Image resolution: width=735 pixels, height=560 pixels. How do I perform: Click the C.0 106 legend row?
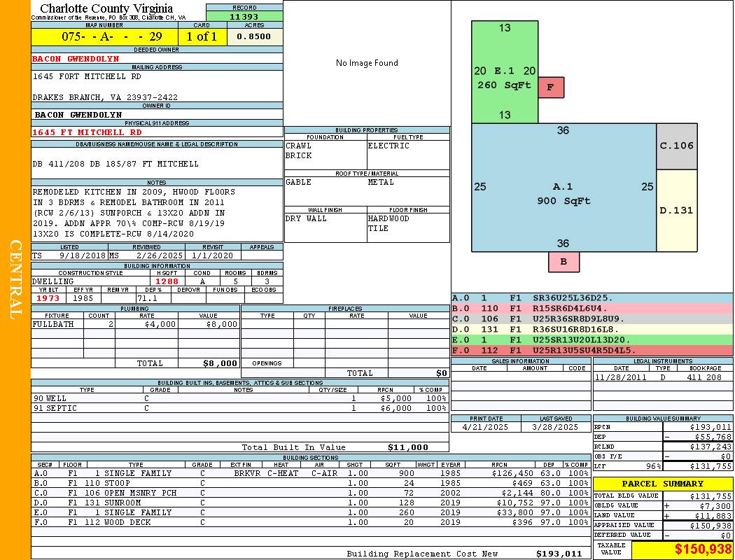[x=592, y=319]
